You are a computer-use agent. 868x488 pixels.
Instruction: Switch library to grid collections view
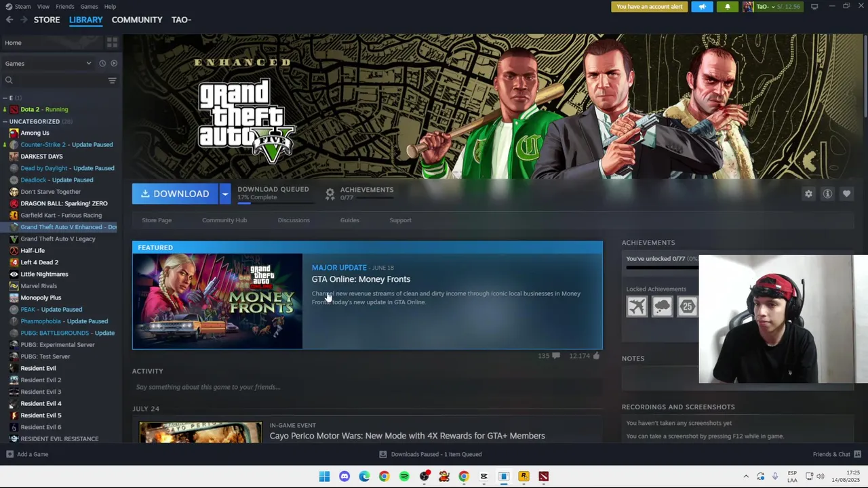tap(112, 43)
